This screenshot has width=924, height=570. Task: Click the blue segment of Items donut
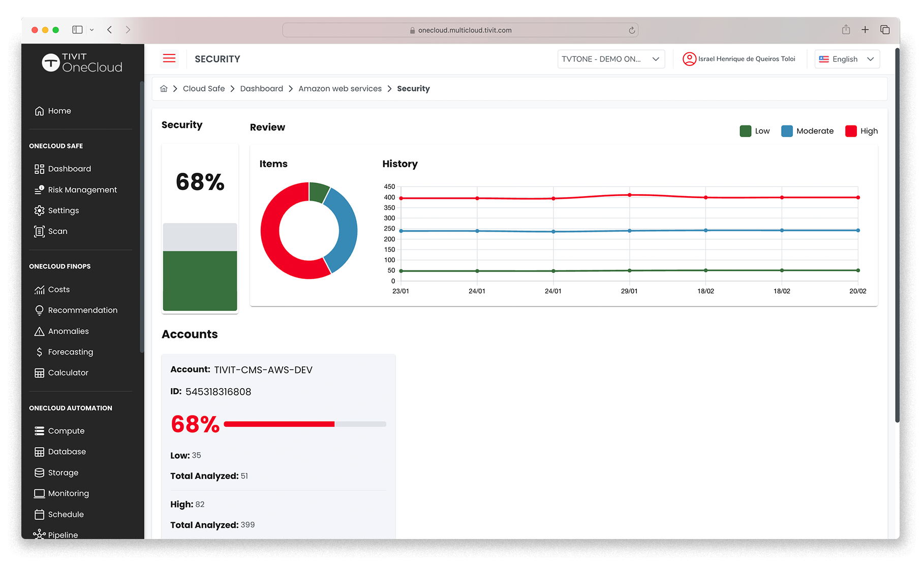tap(347, 231)
